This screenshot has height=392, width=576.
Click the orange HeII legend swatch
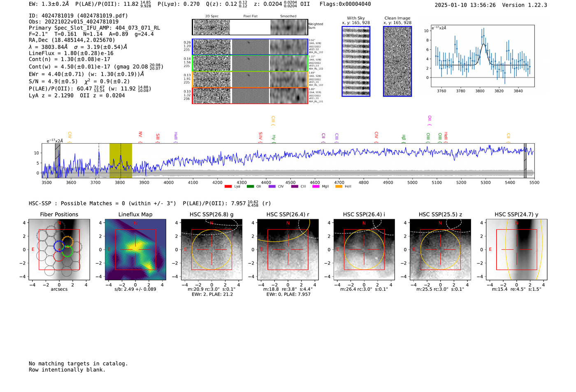(339, 187)
